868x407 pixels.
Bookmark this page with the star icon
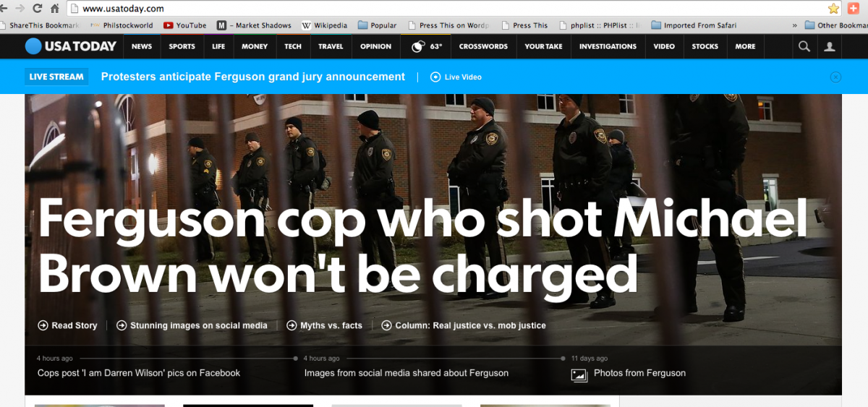coord(833,9)
